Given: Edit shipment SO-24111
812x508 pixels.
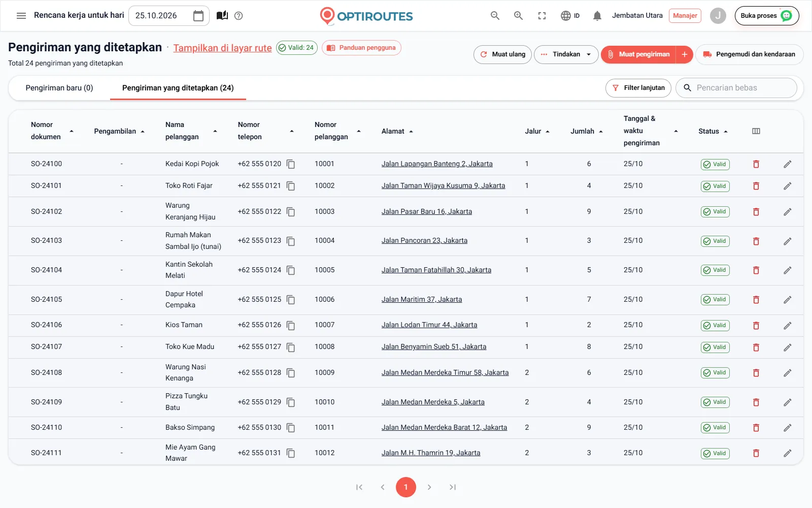Looking at the screenshot, I should click(787, 453).
